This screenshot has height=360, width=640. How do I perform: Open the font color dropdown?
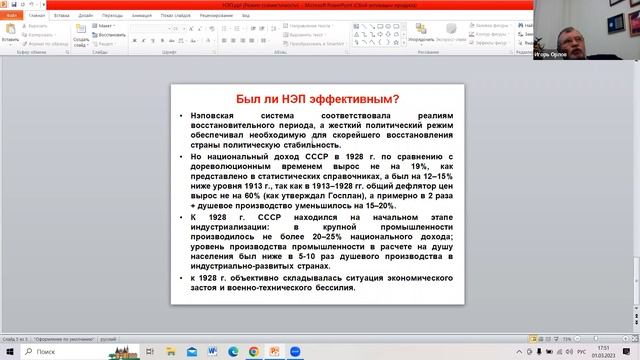pyautogui.click(x=209, y=41)
